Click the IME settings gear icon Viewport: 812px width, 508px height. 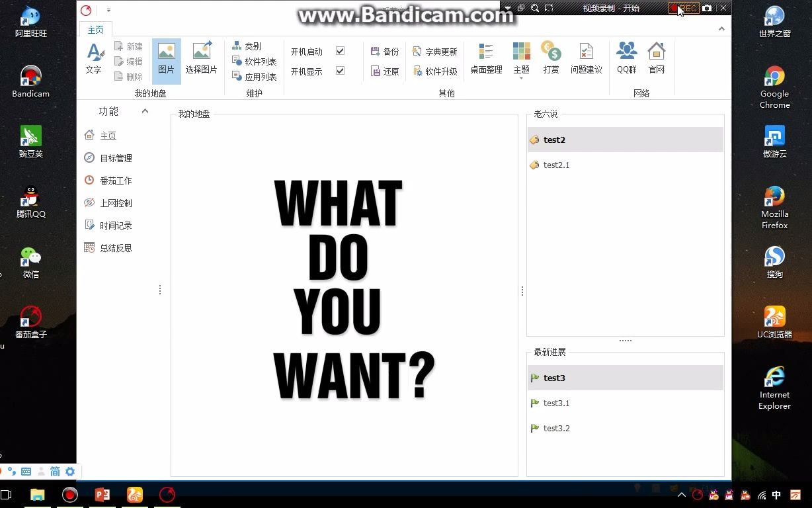pyautogui.click(x=69, y=472)
